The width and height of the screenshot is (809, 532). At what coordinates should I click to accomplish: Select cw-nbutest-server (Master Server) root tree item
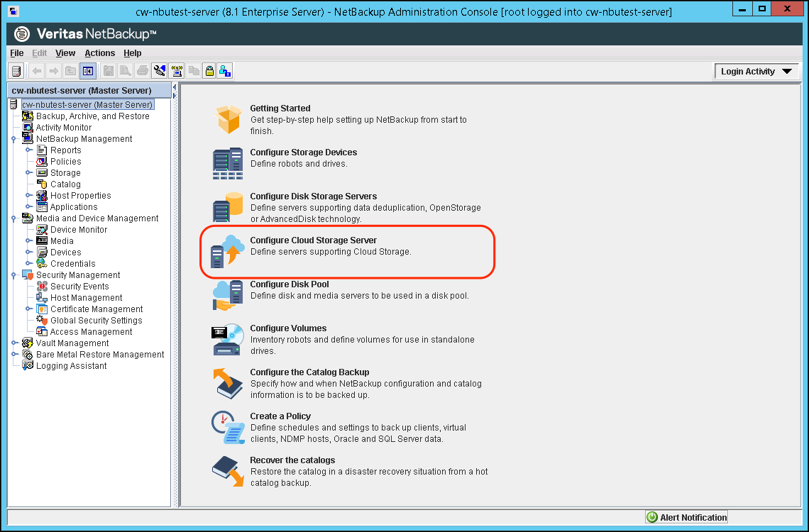coord(87,105)
